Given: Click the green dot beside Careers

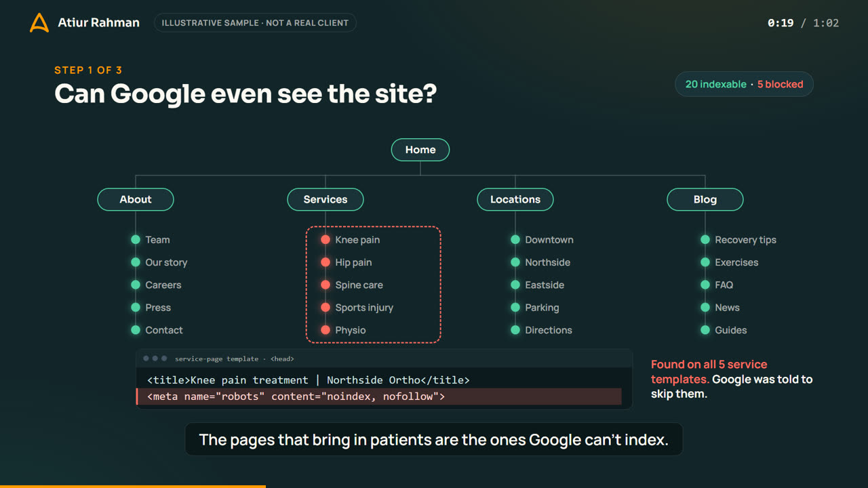Looking at the screenshot, I should (x=136, y=285).
